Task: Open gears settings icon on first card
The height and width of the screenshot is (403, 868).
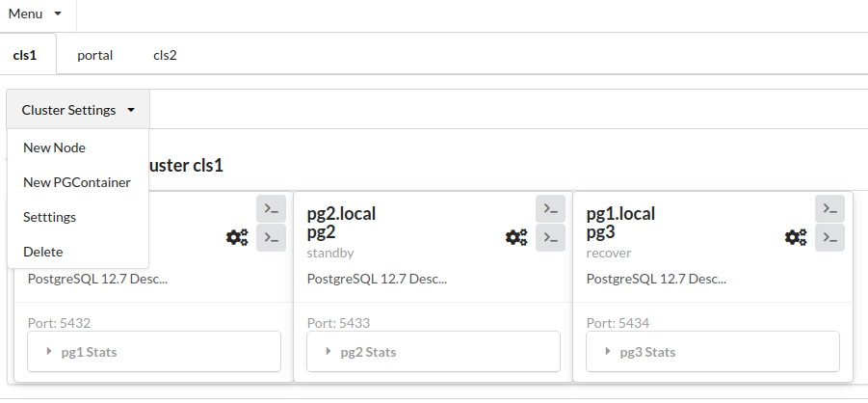Action: (237, 238)
